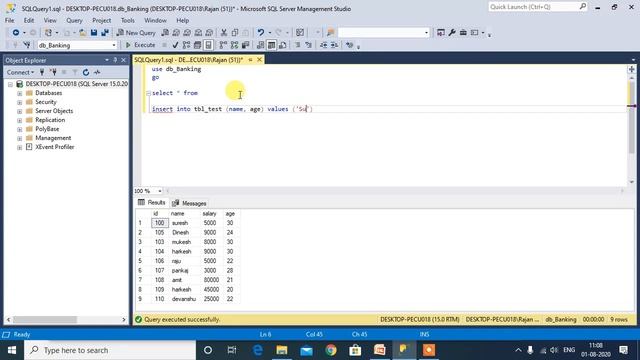Open File folder icon in toolbar
640x360 pixels.
pyautogui.click(x=82, y=33)
